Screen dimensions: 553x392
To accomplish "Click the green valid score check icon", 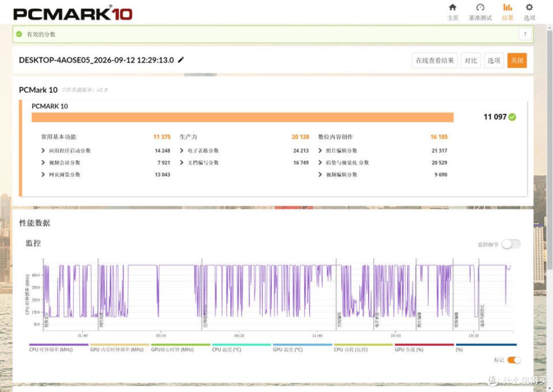I will point(19,34).
